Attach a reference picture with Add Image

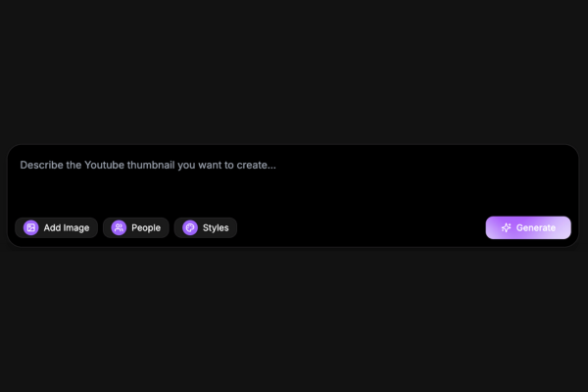click(x=56, y=227)
